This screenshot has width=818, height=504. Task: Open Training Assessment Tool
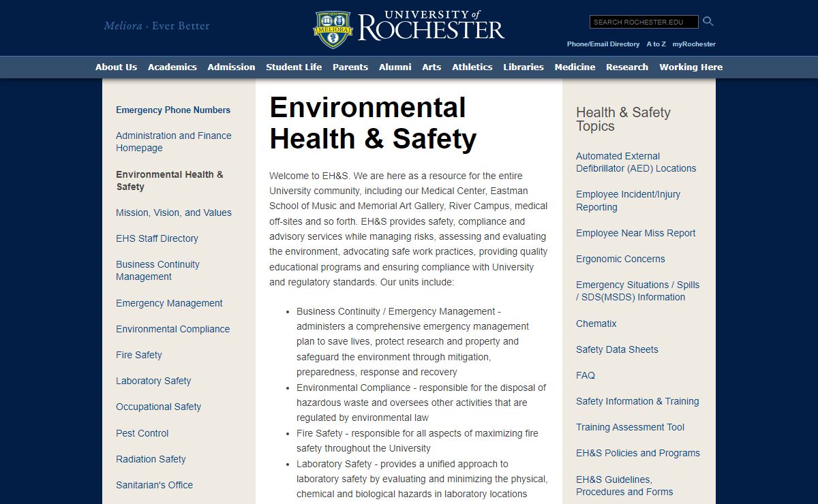630,427
